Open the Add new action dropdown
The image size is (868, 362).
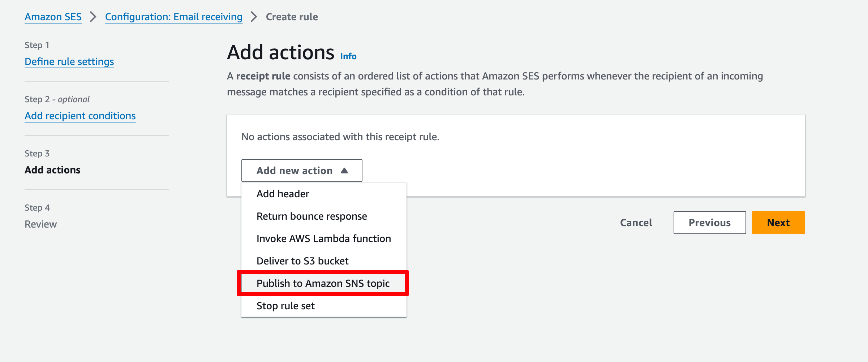point(302,171)
